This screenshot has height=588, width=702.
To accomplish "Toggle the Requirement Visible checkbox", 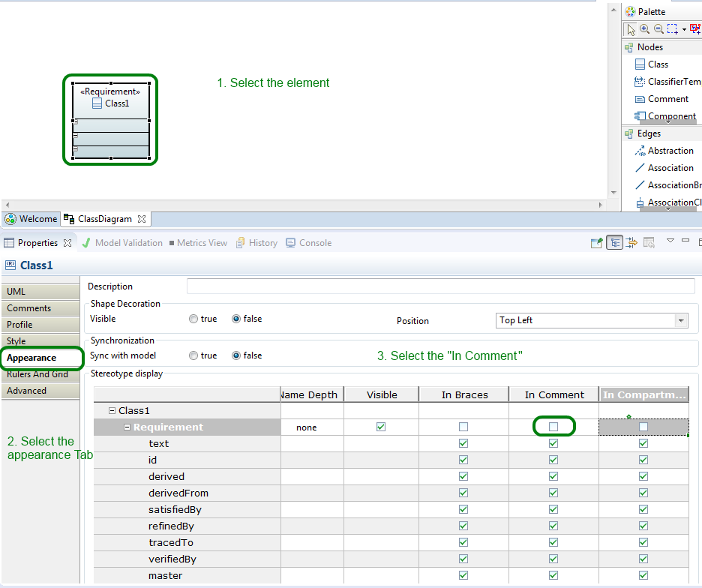I will tap(381, 427).
